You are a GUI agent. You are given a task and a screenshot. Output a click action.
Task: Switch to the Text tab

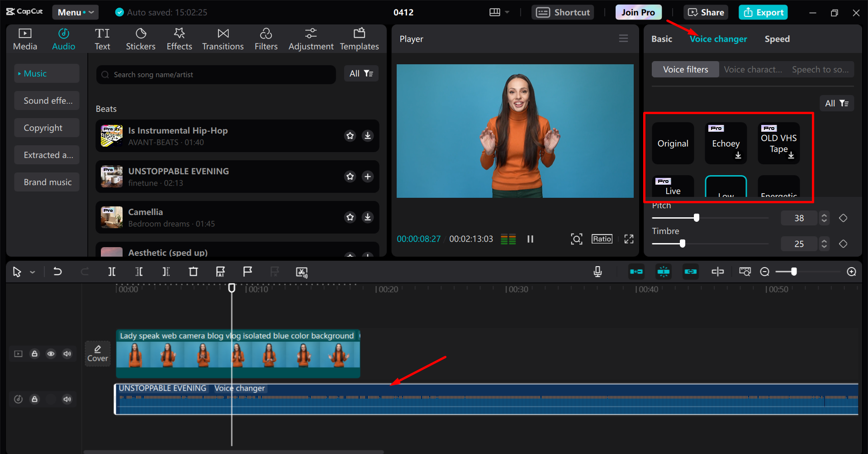coord(102,39)
